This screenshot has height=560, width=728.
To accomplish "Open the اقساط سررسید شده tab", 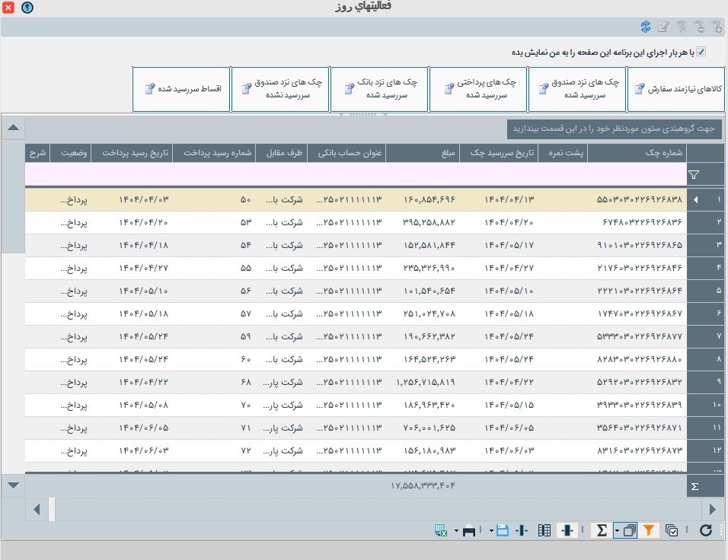I will tap(182, 89).
